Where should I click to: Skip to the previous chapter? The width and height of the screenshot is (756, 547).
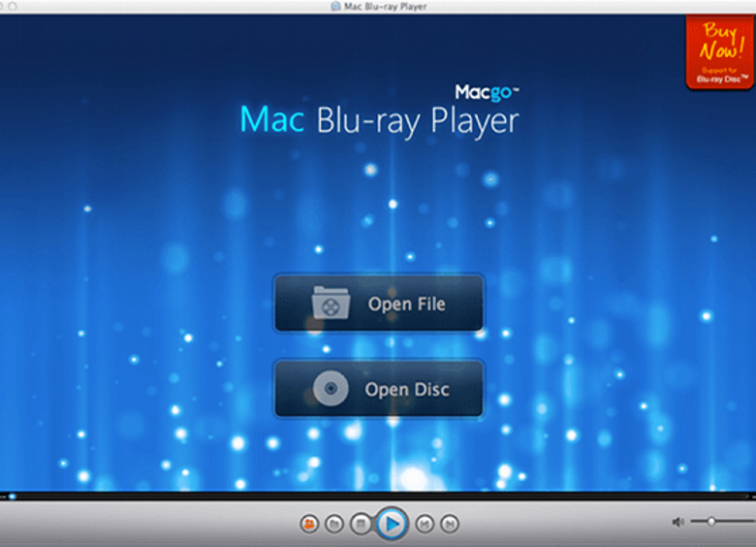(x=425, y=524)
